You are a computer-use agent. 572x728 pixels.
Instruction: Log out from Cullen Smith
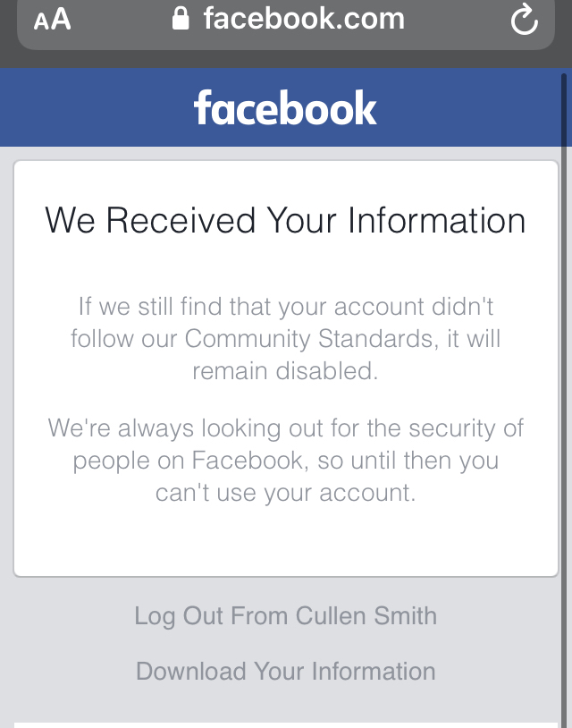pos(286,615)
